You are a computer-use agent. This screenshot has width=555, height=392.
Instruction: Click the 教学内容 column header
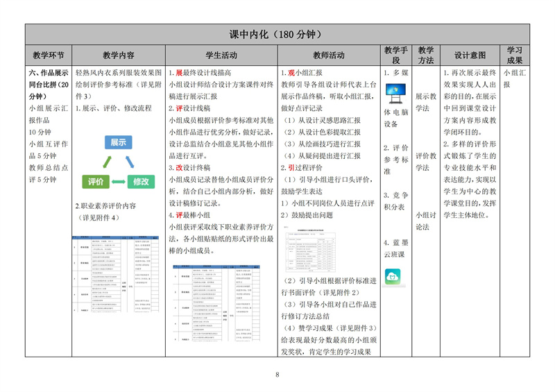119,56
